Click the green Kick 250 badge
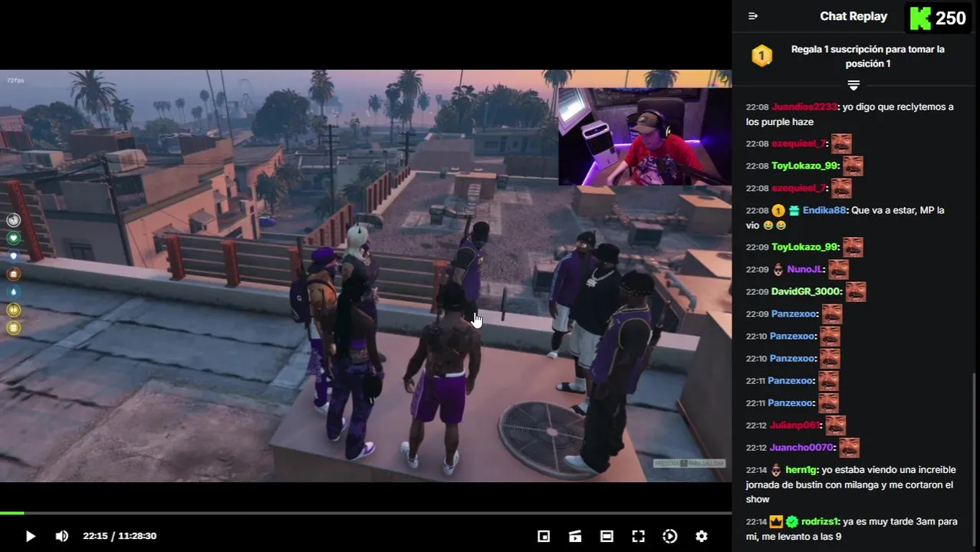Viewport: 980px width, 552px height. [938, 18]
